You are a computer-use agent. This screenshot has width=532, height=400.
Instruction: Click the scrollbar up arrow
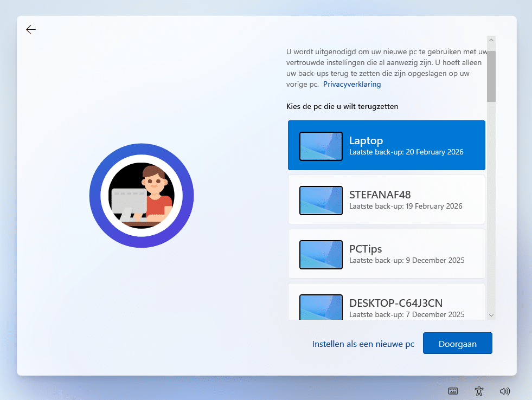491,40
